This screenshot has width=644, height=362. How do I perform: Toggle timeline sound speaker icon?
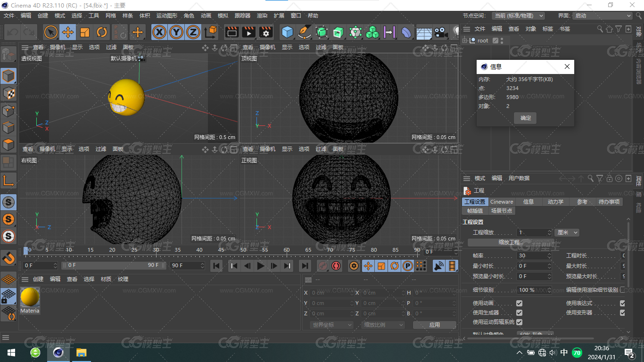tap(439, 266)
